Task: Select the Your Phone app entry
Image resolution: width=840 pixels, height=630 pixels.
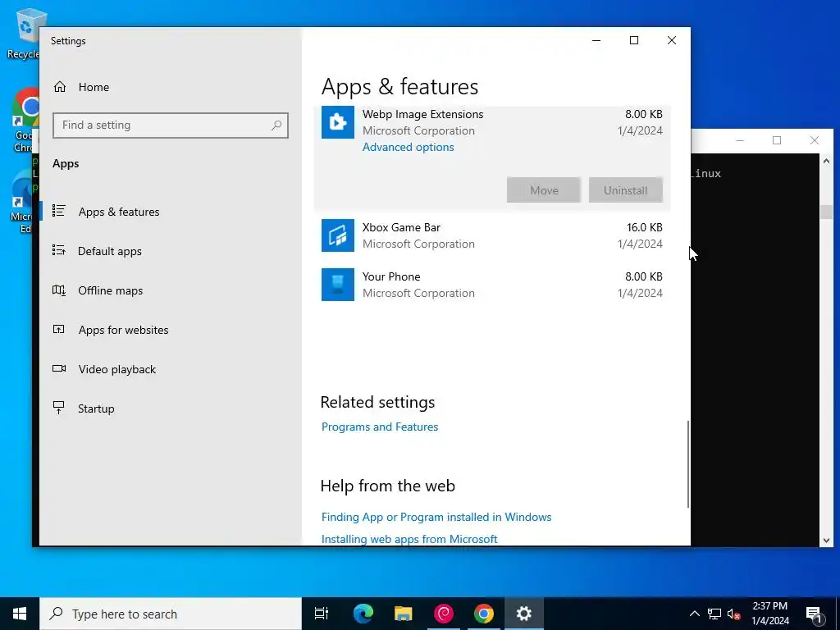Action: [x=492, y=285]
